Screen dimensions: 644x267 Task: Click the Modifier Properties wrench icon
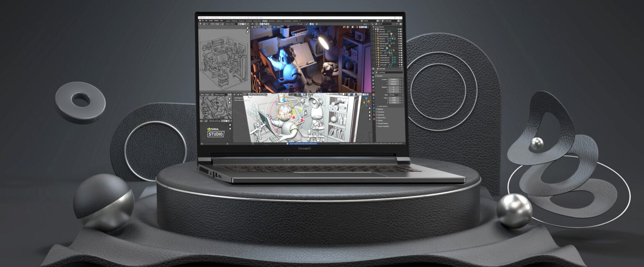click(373, 98)
